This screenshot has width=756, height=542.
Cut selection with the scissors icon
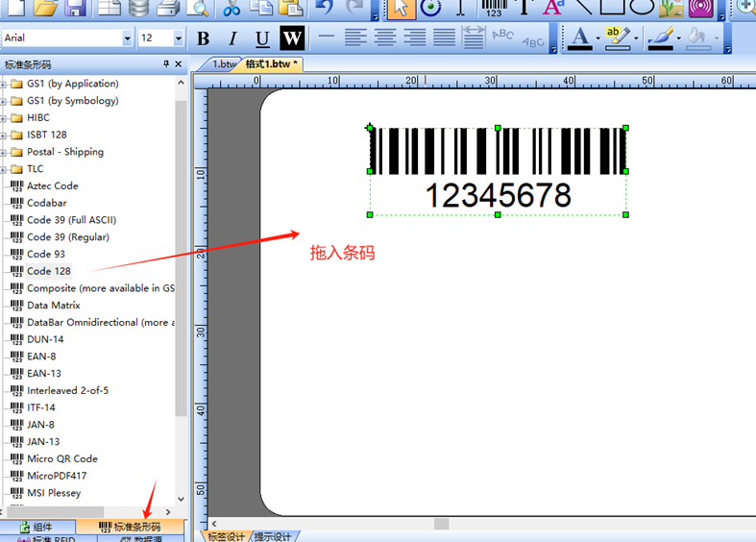click(x=232, y=8)
